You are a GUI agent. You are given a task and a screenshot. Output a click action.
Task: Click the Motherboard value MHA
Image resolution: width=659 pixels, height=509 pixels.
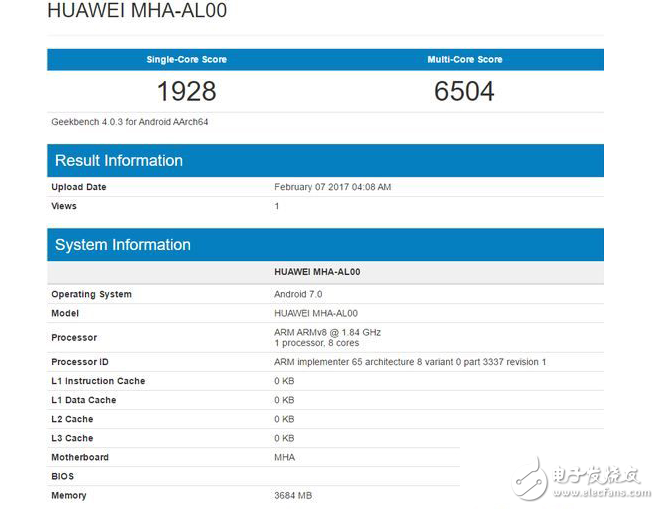pos(284,457)
